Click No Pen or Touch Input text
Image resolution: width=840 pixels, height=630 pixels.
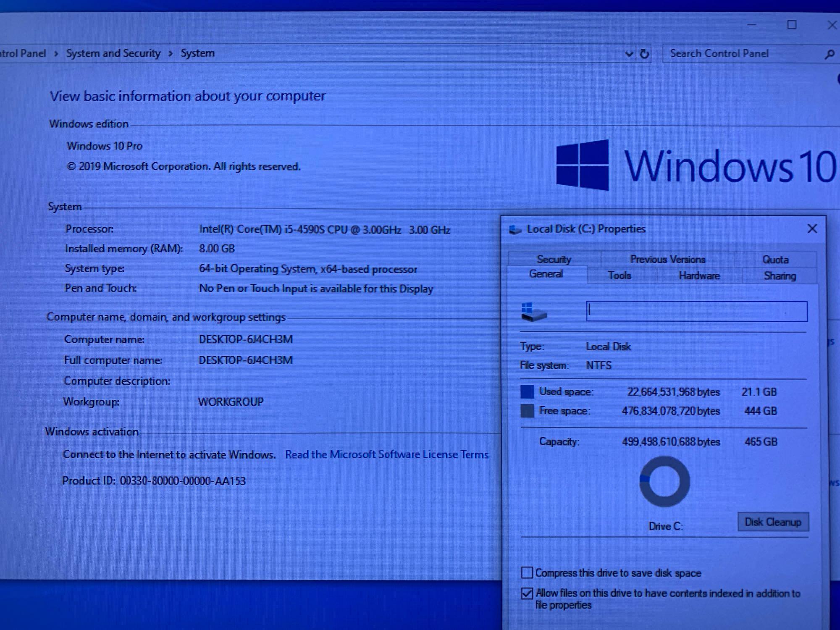tap(316, 289)
